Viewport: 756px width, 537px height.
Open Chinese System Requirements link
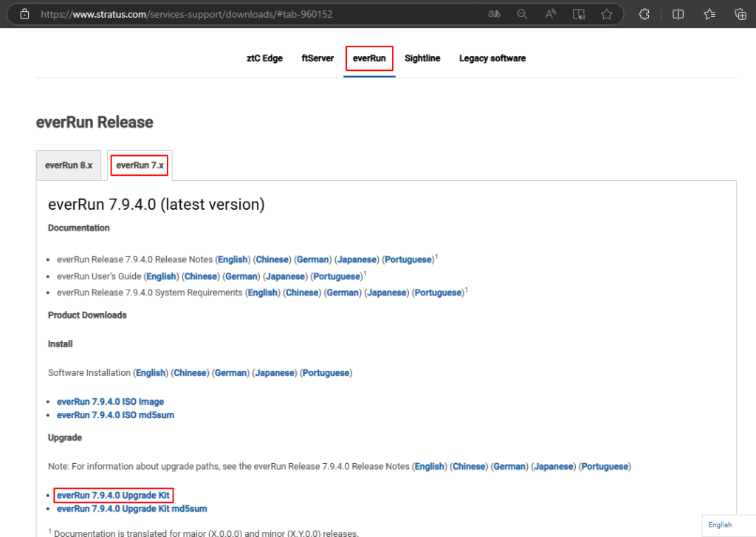pos(302,293)
